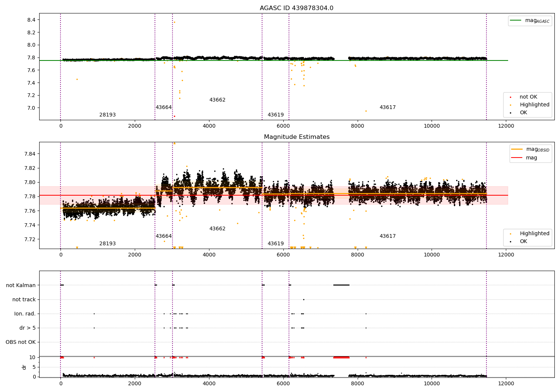The width and height of the screenshot is (560, 392).
Task: Click the plot title 'AGASC ID 439878304.0'
Action: 296,8
